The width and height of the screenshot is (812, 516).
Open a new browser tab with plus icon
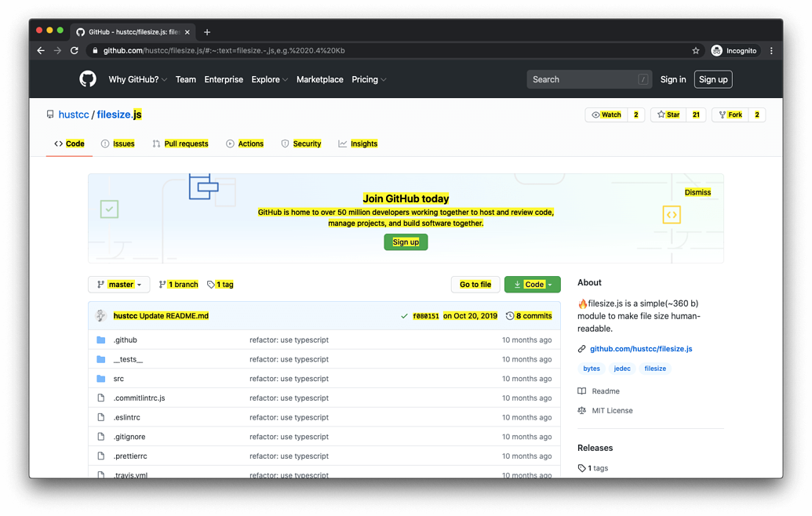point(207,32)
